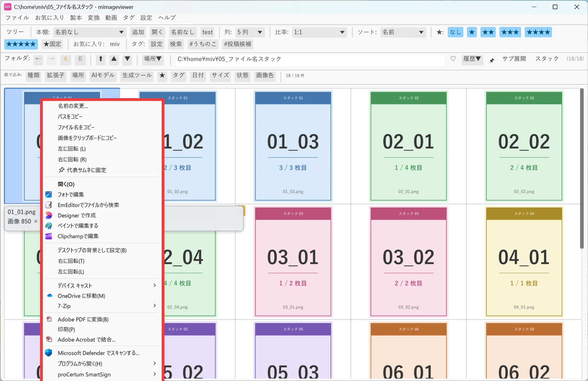
Task: Toggle the single-star rating filter
Action: [472, 32]
